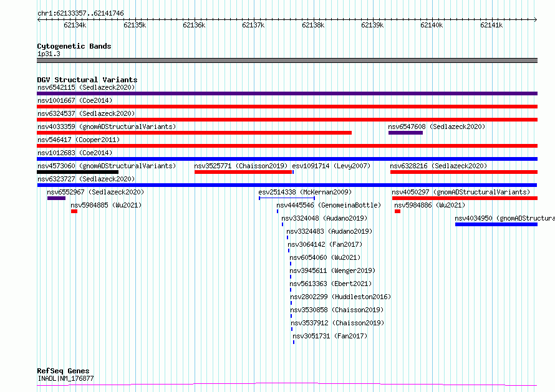This screenshot has height=392, width=555.
Task: Select the small red nsv5984885 marker
Action: click(x=74, y=211)
